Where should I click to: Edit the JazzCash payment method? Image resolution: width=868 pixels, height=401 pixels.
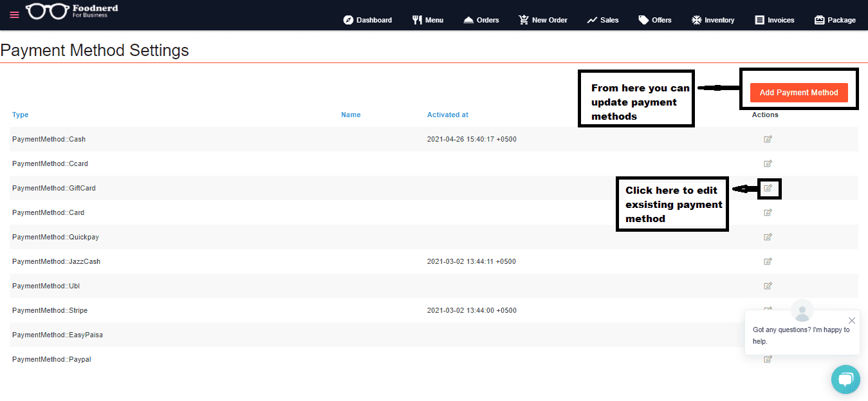[x=768, y=261]
